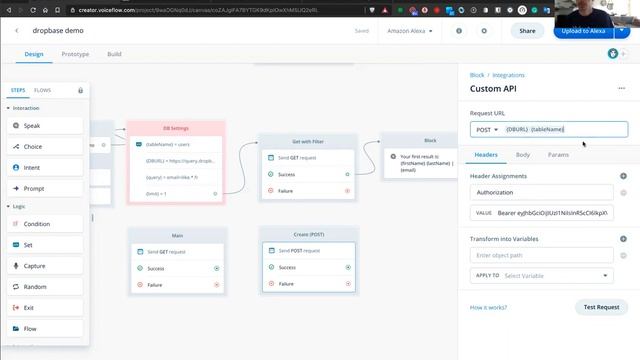Open the How it works link
This screenshot has width=640, height=360.
488,307
